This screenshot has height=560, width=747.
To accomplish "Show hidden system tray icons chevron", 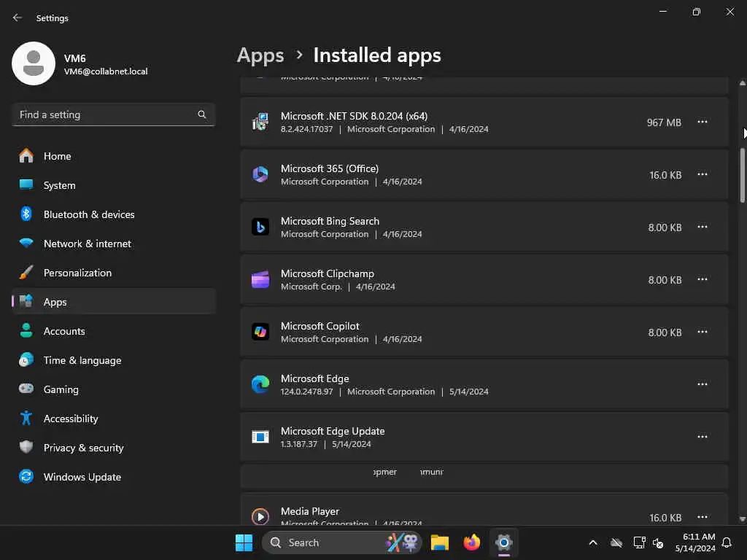I will pyautogui.click(x=593, y=542).
